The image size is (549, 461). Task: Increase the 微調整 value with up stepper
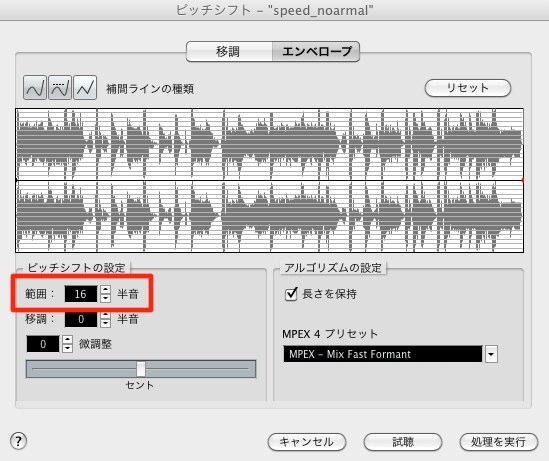click(67, 340)
